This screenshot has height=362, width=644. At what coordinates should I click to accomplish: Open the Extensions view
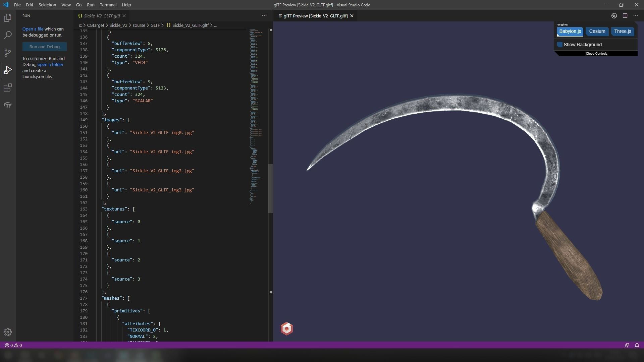8,87
